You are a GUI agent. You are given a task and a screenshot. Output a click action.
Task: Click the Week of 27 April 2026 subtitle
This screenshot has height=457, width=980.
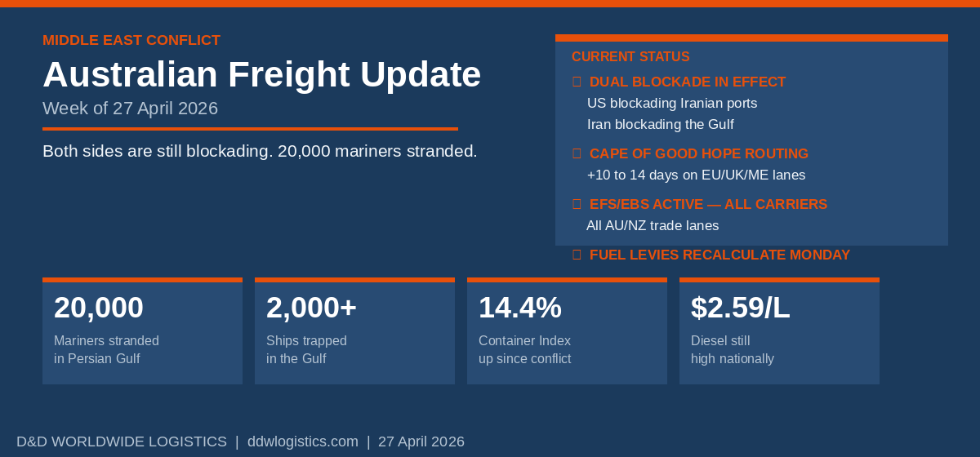point(130,109)
